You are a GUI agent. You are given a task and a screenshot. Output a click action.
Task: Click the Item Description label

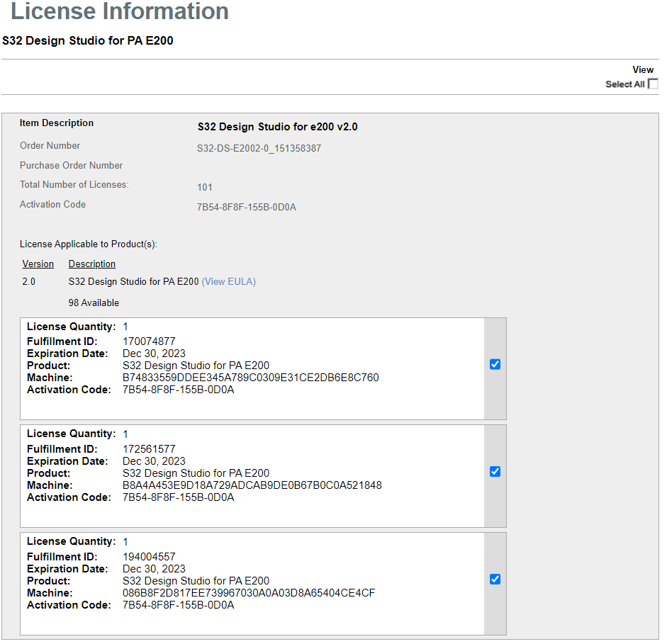[x=56, y=123]
